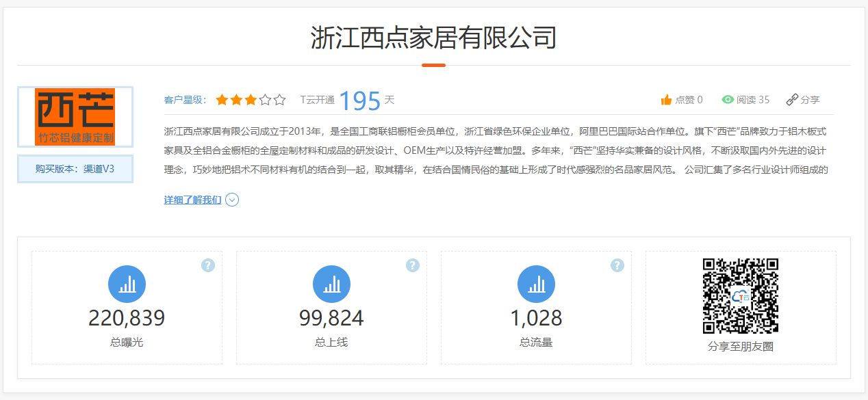Screen dimensions: 868x400
Task: Click the 西芒 company logo image
Action: point(75,117)
